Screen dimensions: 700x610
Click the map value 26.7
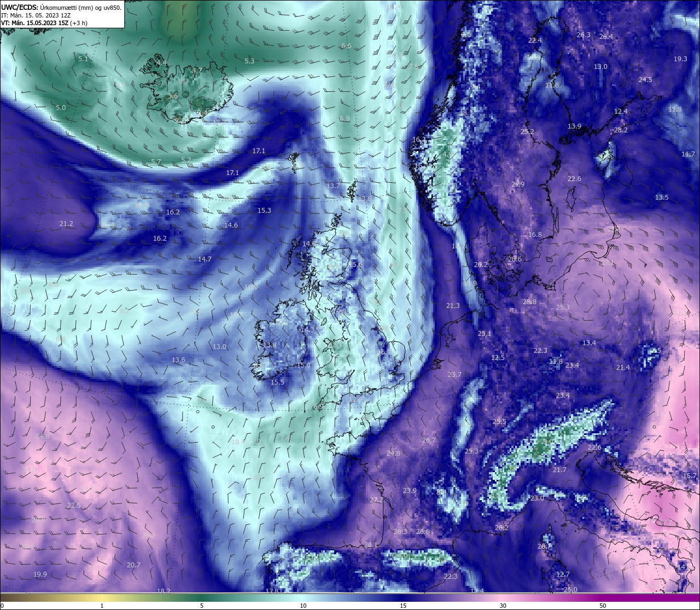pos(429,441)
